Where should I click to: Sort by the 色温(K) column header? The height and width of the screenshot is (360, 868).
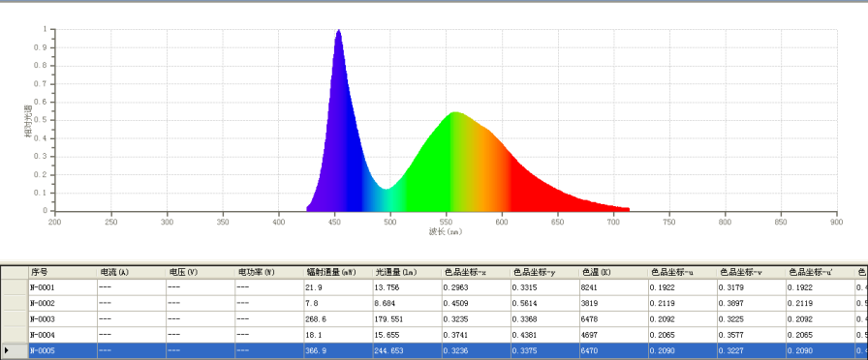(x=614, y=272)
